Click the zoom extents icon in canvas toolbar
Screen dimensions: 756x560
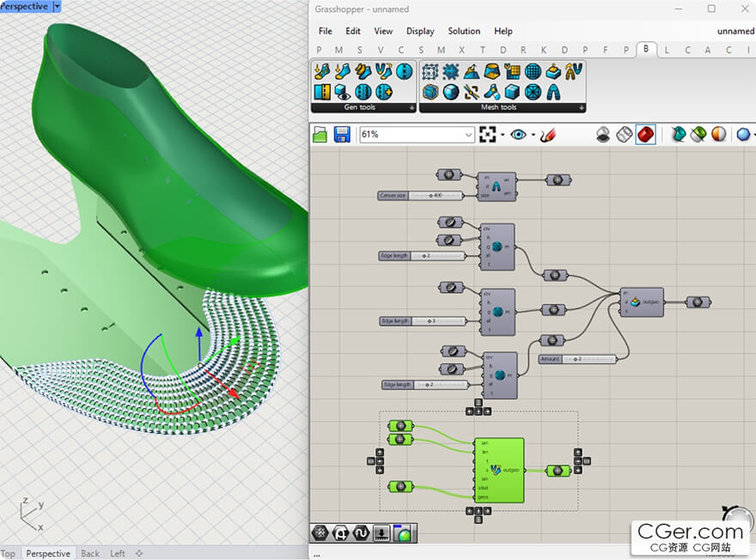click(x=487, y=135)
